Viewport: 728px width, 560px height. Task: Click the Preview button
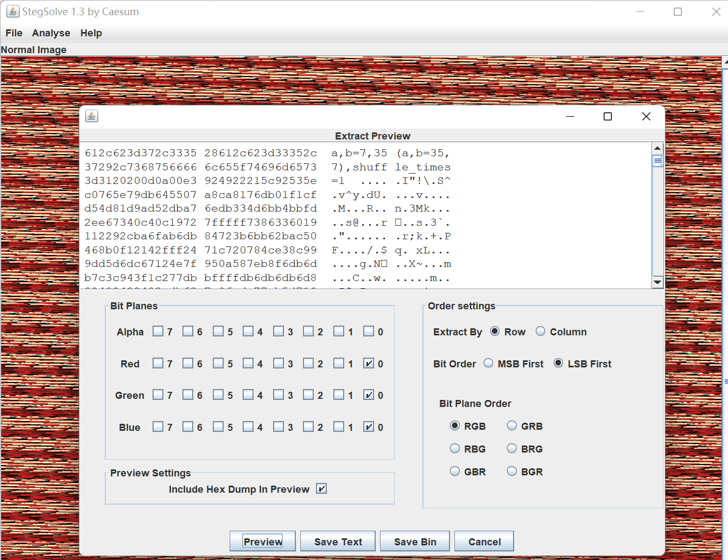263,542
